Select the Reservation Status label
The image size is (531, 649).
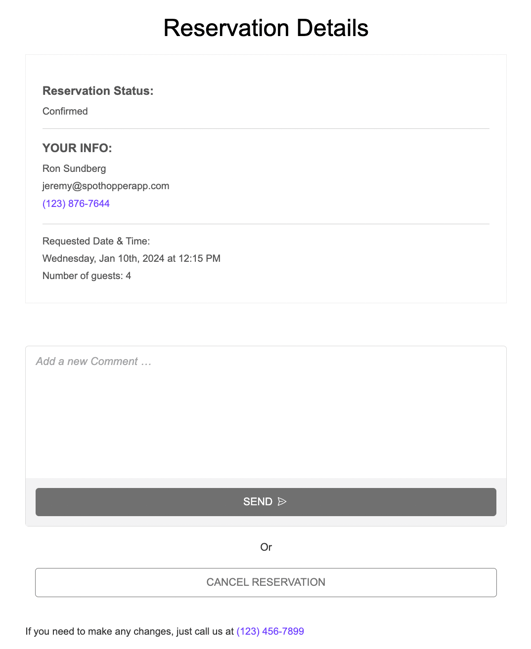pyautogui.click(x=98, y=91)
